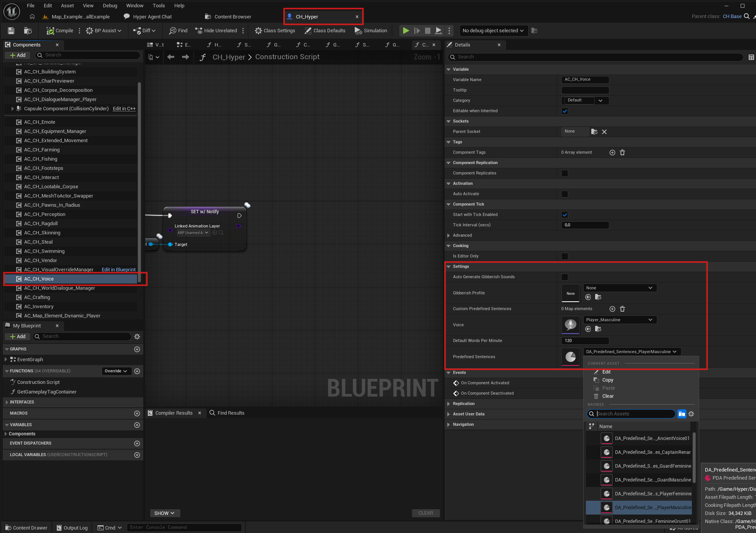
Task: Open the Output Log
Action: pos(72,528)
